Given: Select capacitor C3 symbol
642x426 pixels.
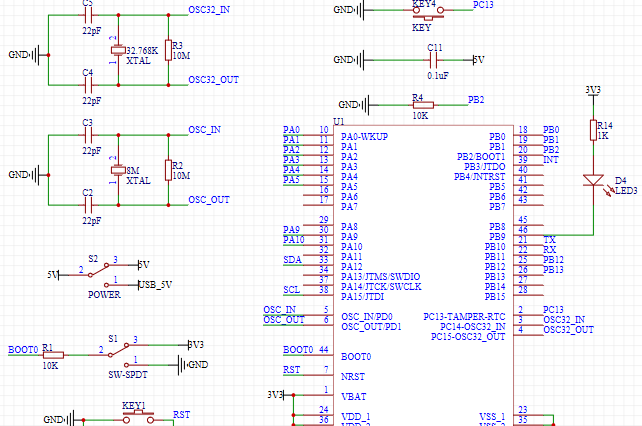Looking at the screenshot, I should pos(88,135).
